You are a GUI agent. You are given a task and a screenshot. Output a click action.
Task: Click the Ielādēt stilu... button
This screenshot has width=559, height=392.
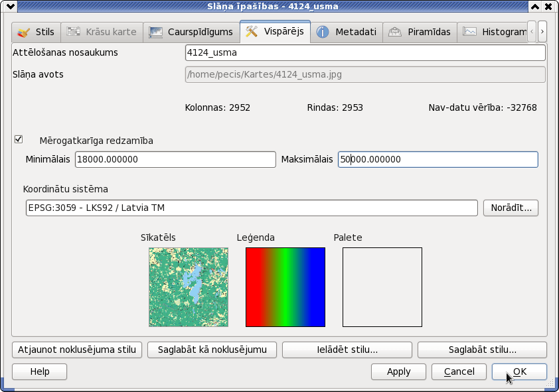[x=347, y=350]
